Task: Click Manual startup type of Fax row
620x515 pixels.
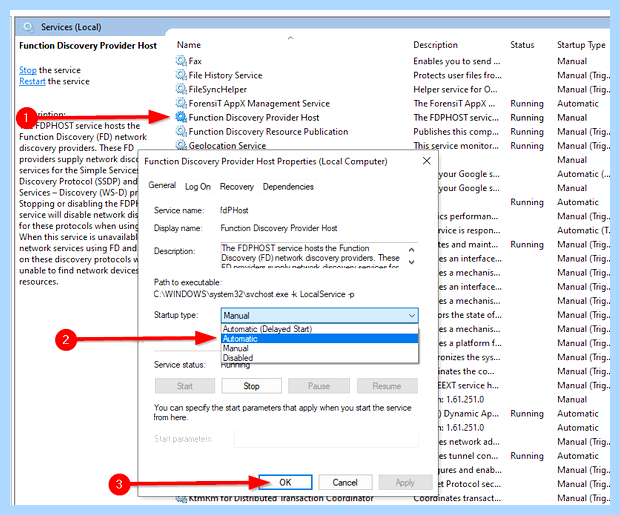Action: click(x=572, y=61)
